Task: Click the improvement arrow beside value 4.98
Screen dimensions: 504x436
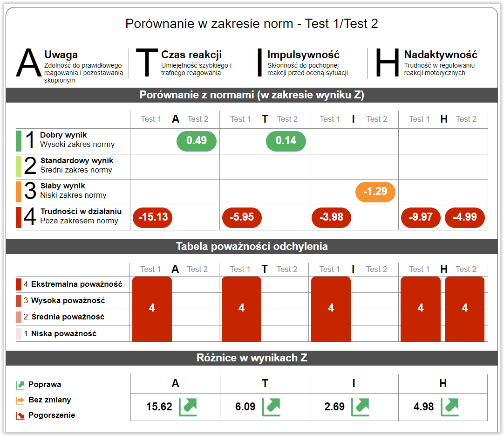Action: pyautogui.click(x=450, y=407)
